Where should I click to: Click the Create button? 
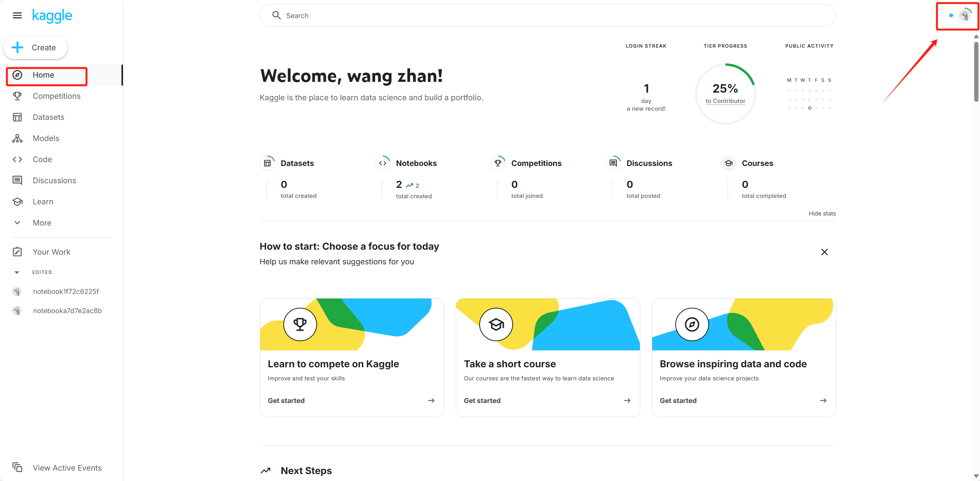click(35, 48)
